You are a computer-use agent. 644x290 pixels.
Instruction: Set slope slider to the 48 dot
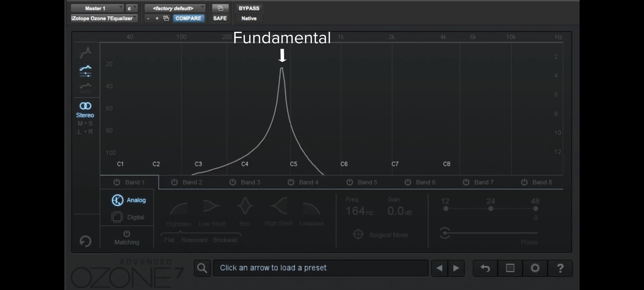point(535,209)
